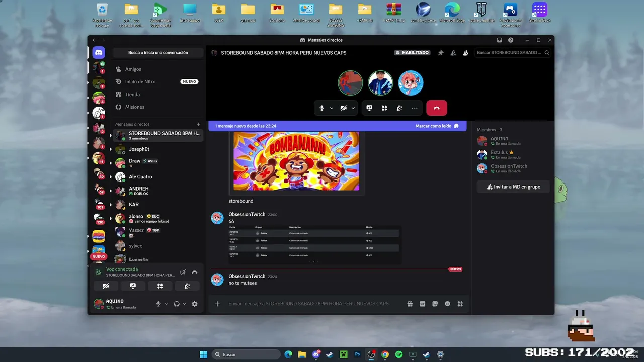Mute microphone in the call controls
Screen dimensions: 644x362
click(321, 108)
